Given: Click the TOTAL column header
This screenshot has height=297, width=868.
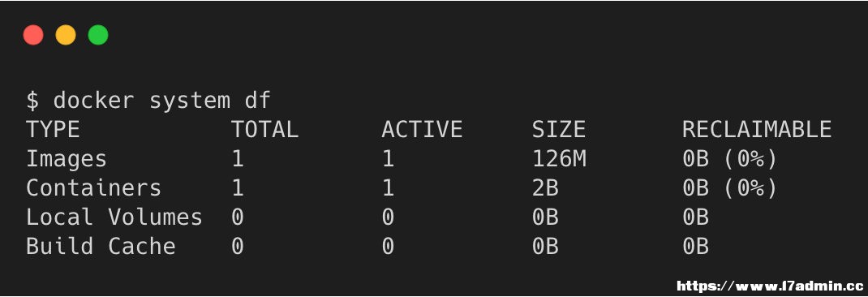Looking at the screenshot, I should click(264, 130).
